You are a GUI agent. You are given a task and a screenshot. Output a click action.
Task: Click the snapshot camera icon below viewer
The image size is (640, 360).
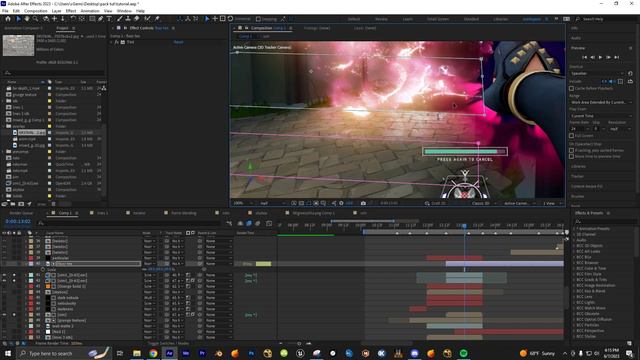click(x=363, y=203)
